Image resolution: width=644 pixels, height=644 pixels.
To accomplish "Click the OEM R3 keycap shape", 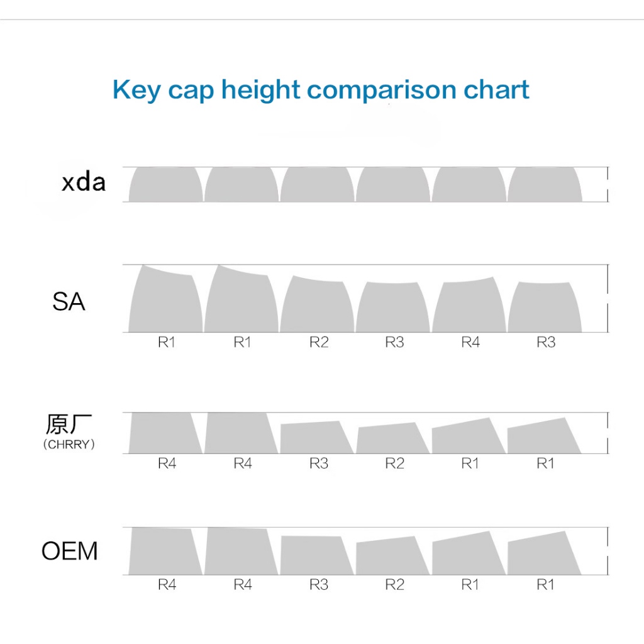I will click(x=317, y=555).
